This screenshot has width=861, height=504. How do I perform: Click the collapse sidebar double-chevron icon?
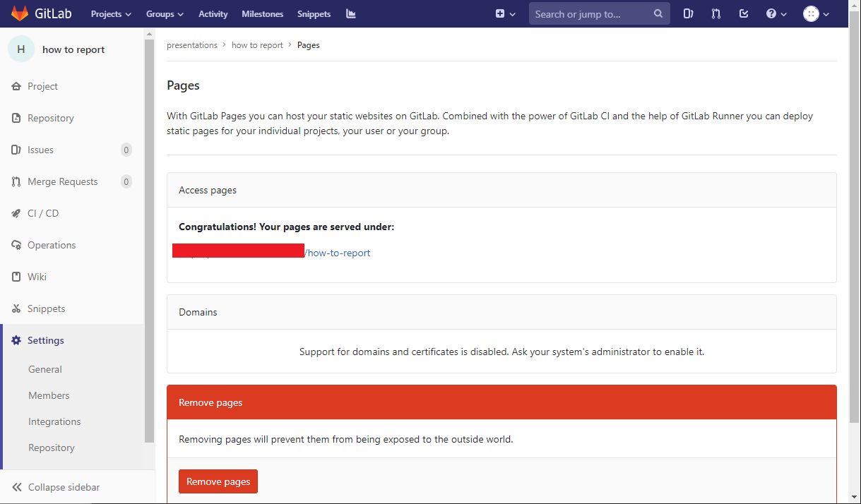[x=17, y=487]
